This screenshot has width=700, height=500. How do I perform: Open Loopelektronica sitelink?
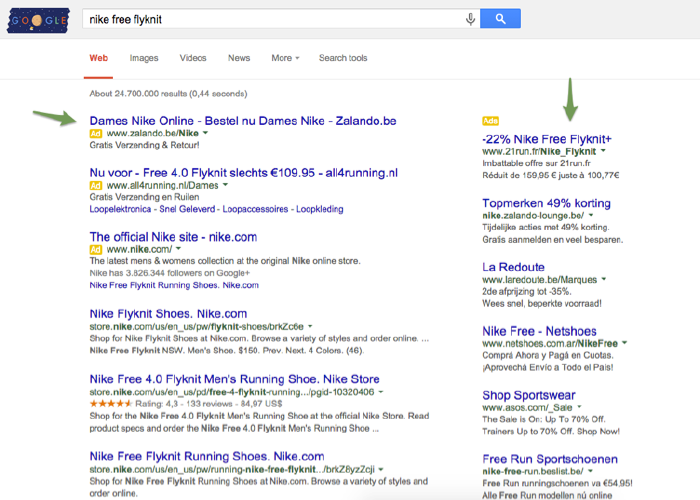pos(120,209)
